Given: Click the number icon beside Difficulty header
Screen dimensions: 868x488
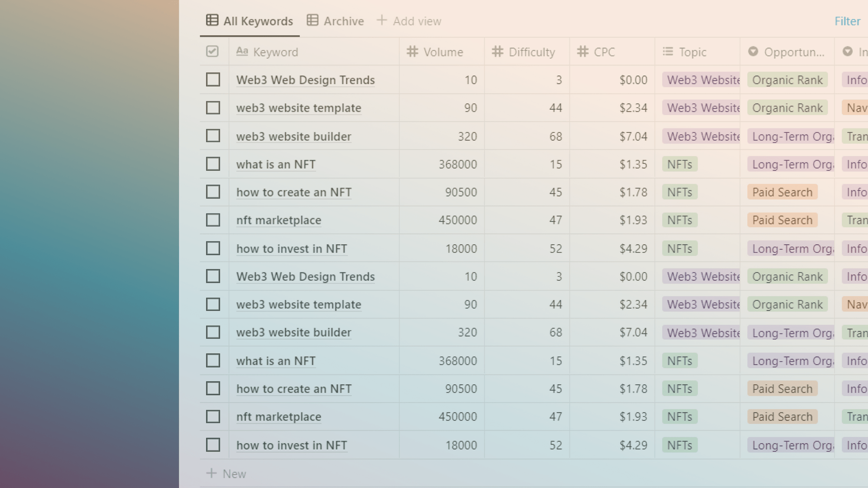Looking at the screenshot, I should click(496, 52).
